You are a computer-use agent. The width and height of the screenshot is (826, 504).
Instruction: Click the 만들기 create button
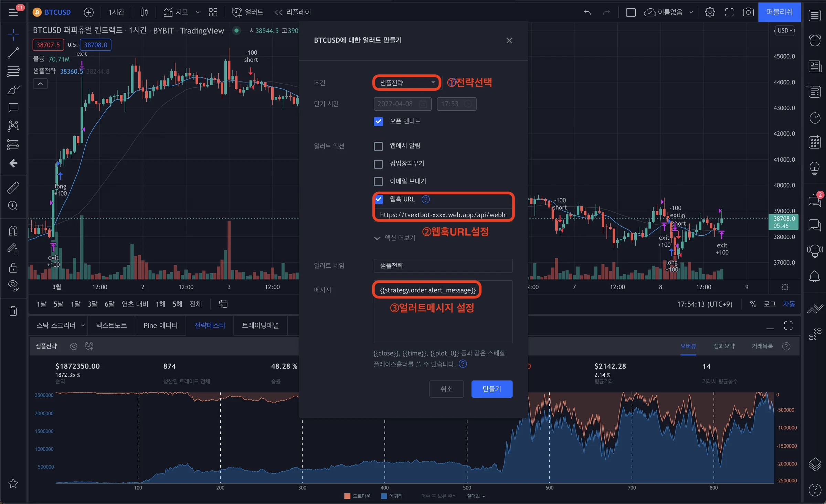coord(492,389)
